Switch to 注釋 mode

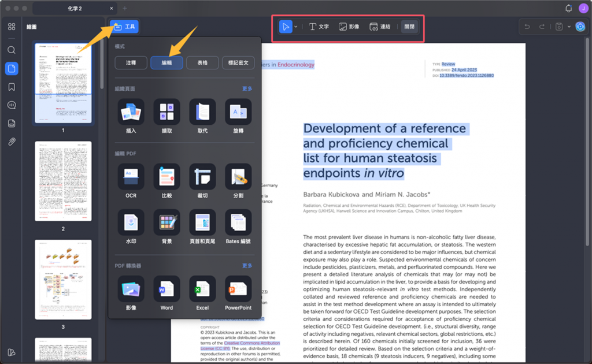tap(131, 62)
